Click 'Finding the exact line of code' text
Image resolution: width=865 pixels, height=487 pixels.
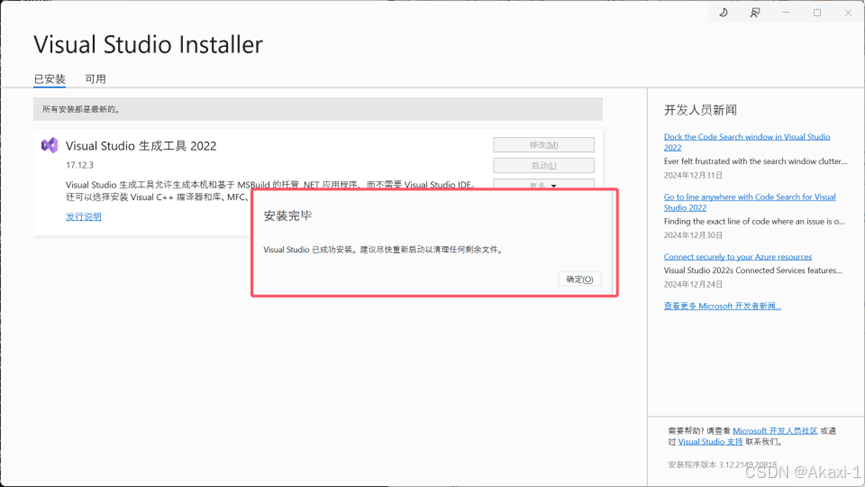(754, 222)
